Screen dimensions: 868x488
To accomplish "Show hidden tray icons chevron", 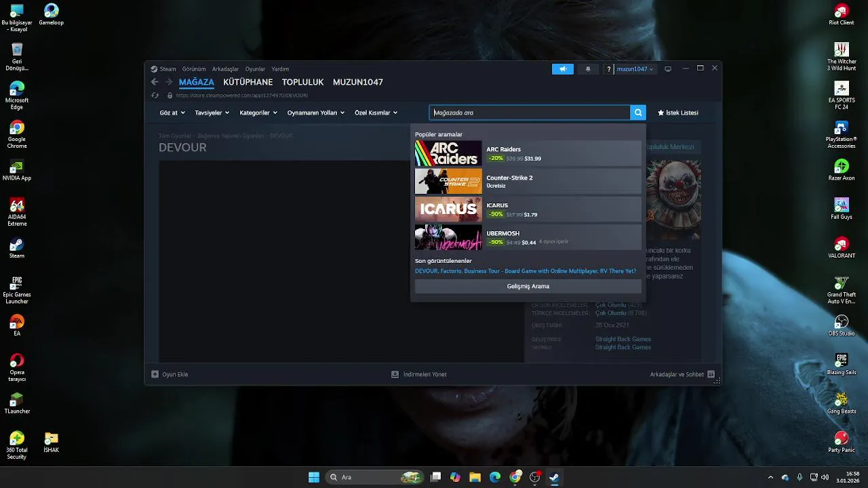I will (770, 477).
